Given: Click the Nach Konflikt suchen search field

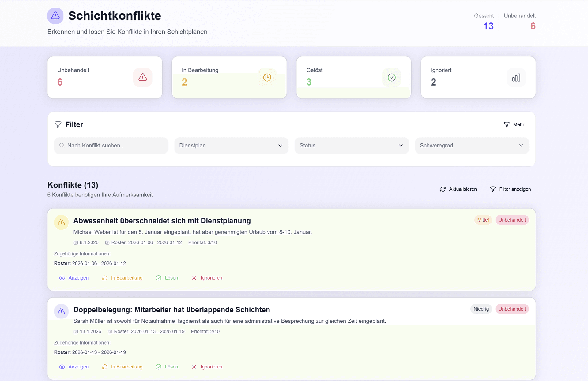Looking at the screenshot, I should click(x=111, y=146).
